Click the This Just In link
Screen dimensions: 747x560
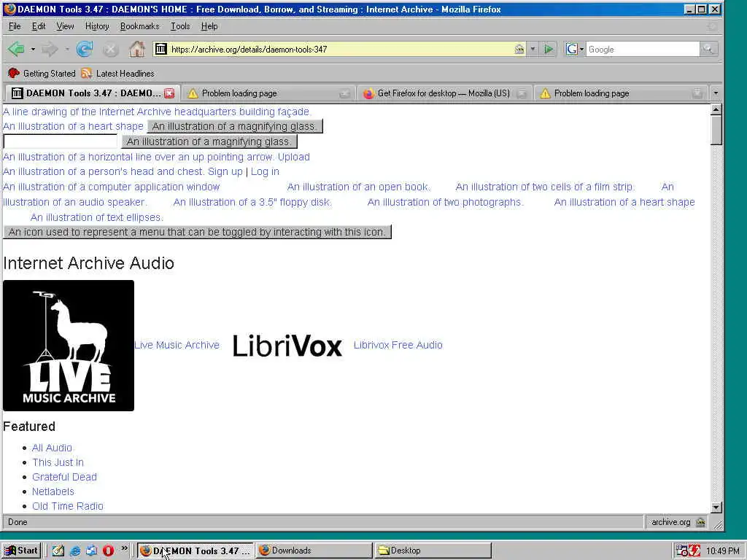pos(58,462)
